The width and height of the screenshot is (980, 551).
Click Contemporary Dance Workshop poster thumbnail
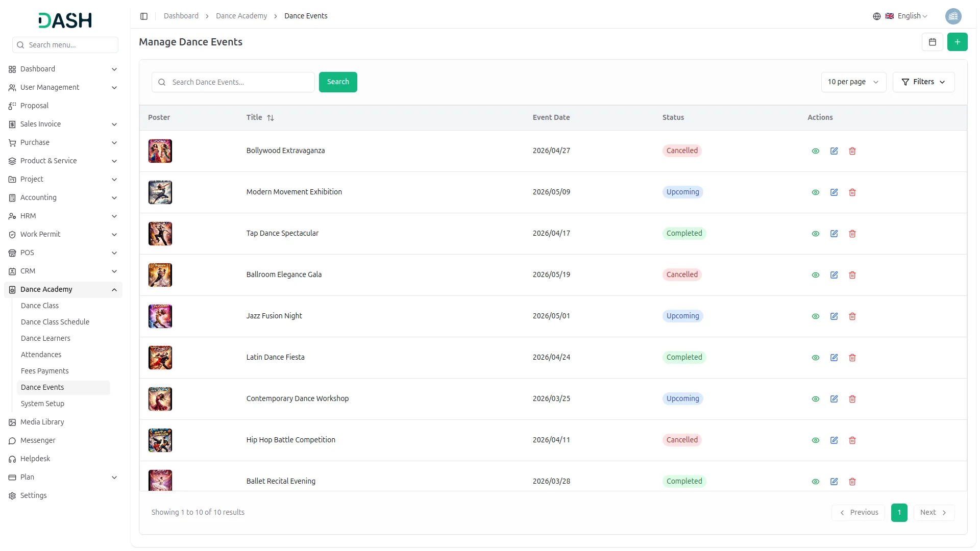click(160, 399)
